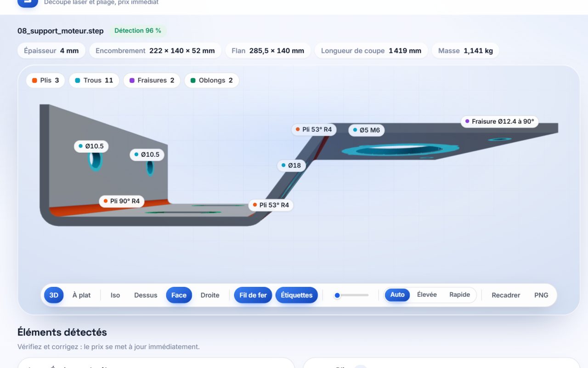Screen dimensions: 588x368
Task: Click the app logo icon at top left
Action: pos(28,2)
